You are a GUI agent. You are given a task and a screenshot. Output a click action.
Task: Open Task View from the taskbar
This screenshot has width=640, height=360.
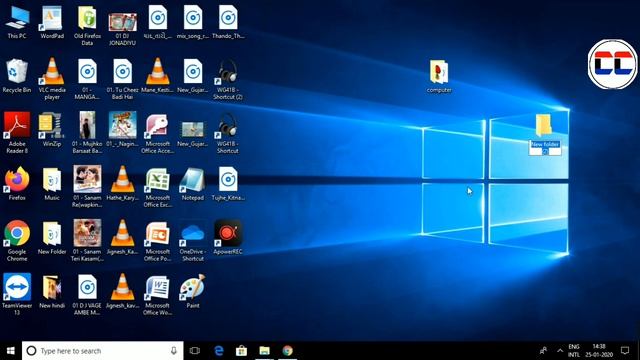click(195, 351)
